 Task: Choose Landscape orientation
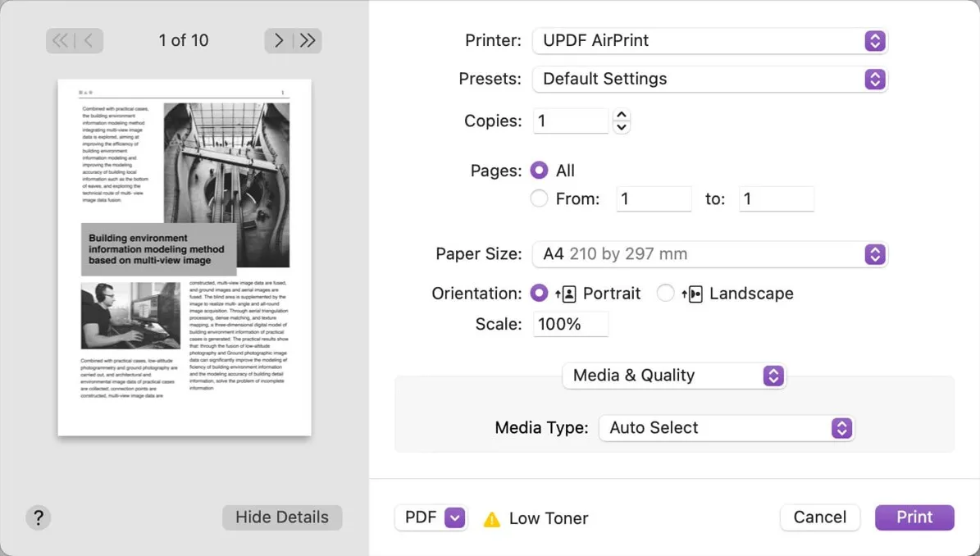(665, 294)
